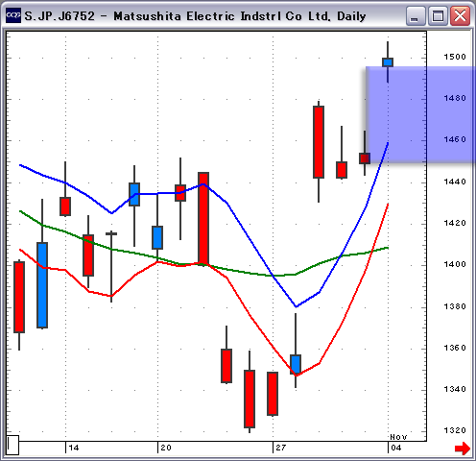476x461 pixels.
Task: Select the 20 date marker on time axis
Action: [166, 448]
